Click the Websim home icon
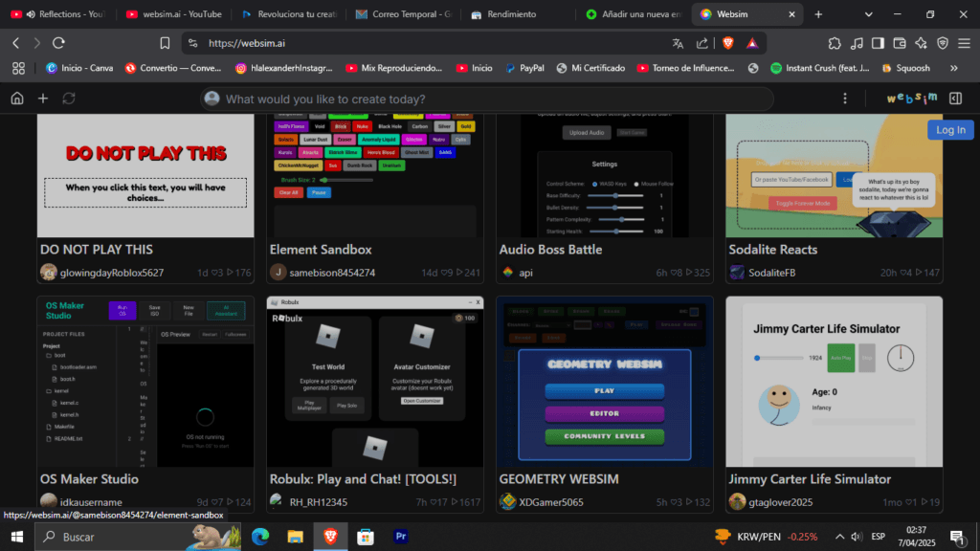 16,99
